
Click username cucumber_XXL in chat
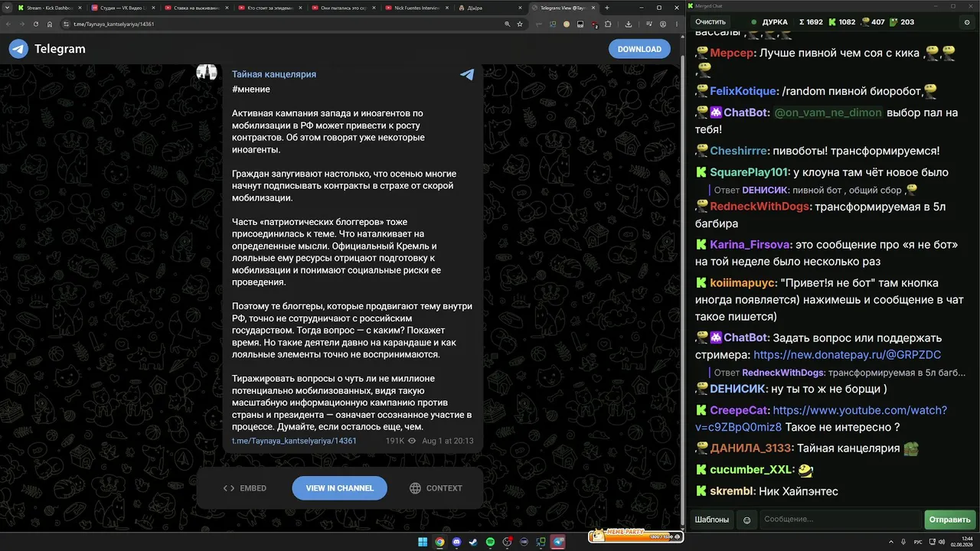(750, 469)
